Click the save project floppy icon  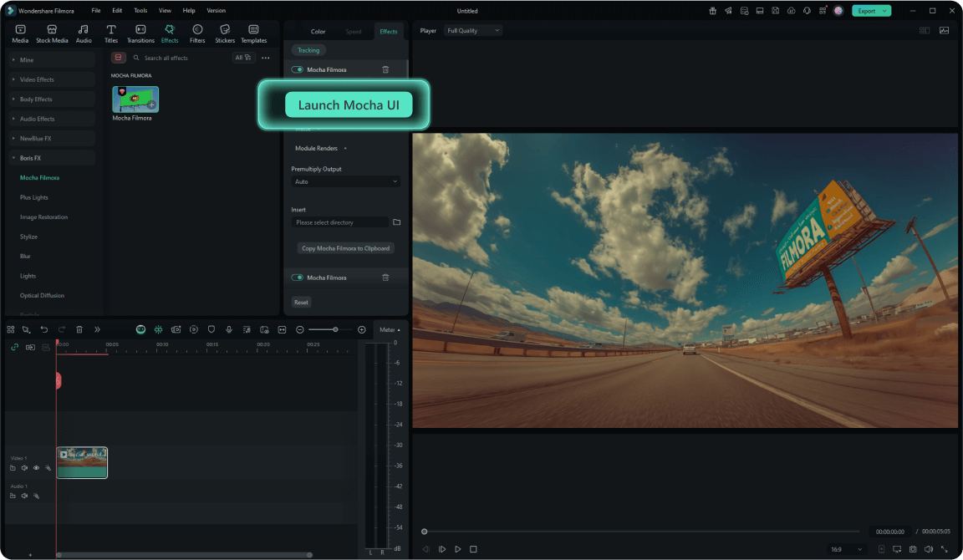(776, 10)
